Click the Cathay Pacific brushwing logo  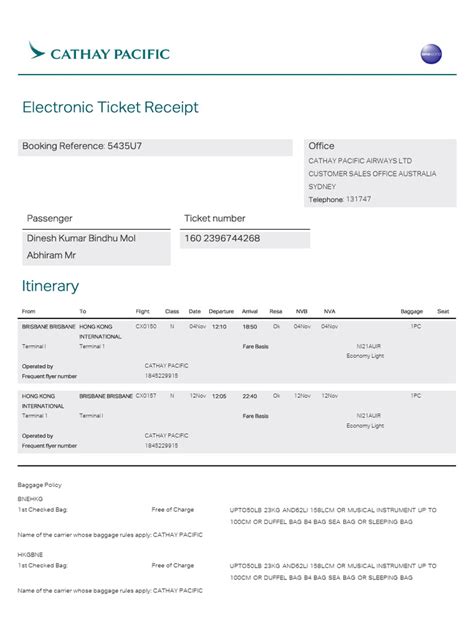click(37, 50)
